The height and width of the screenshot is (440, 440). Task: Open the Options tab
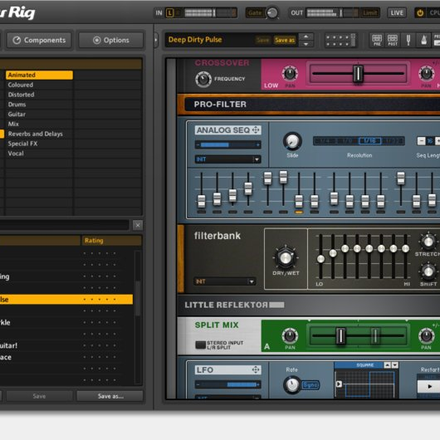click(111, 40)
